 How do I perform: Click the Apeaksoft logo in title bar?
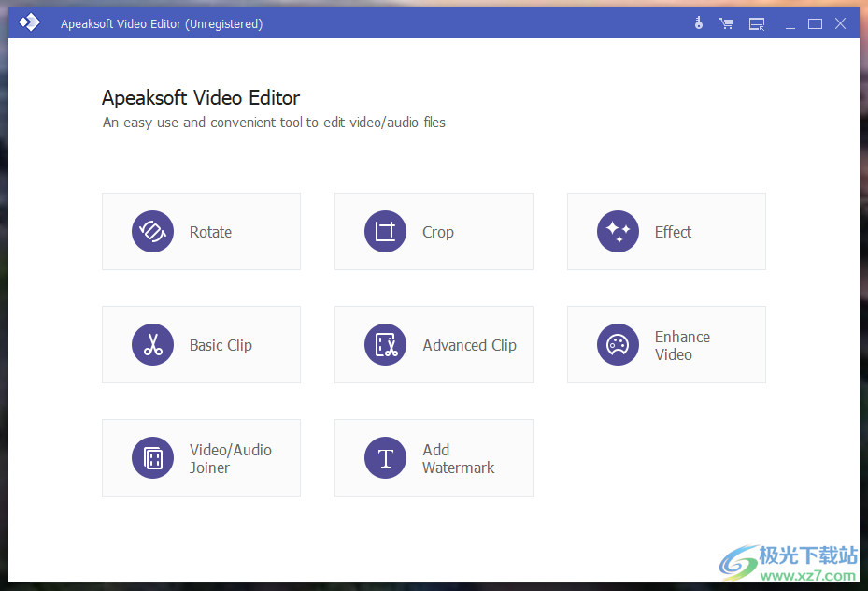coord(29,22)
